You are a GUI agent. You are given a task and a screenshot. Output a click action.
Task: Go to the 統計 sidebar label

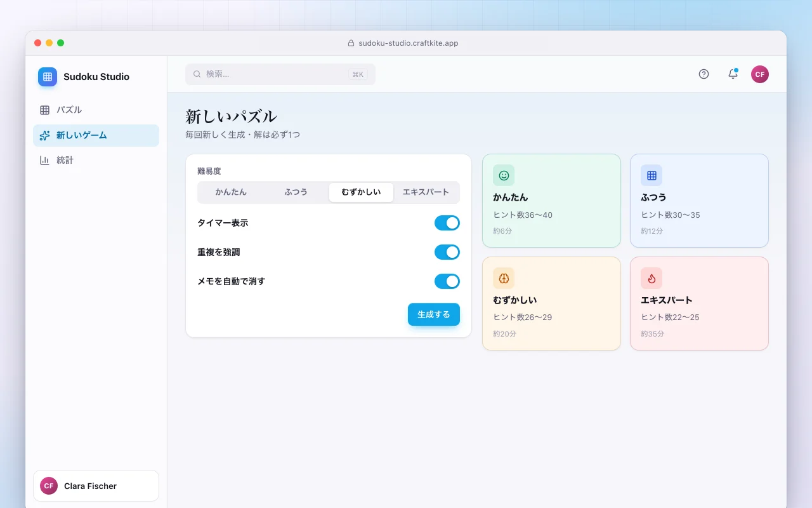pos(65,161)
